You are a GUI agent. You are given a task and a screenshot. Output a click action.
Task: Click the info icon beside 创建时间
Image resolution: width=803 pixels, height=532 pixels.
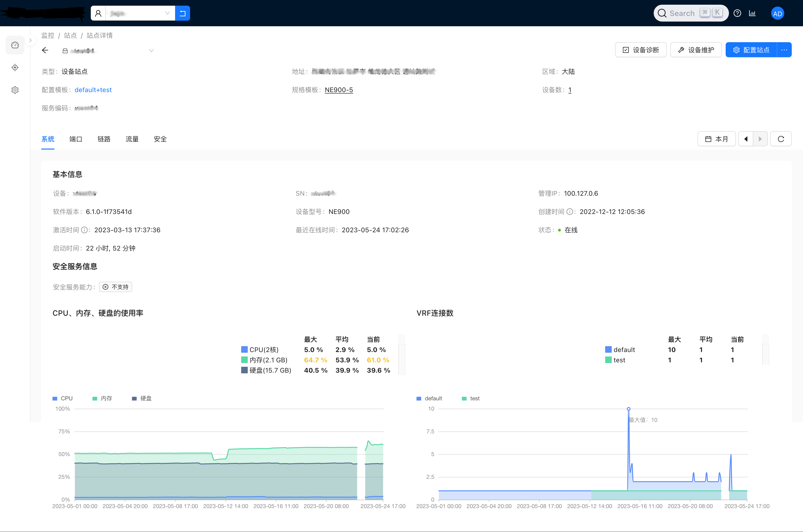point(570,212)
